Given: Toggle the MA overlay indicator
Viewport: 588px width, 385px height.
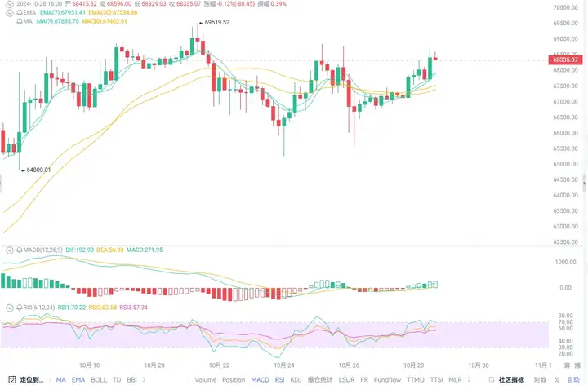Looking at the screenshot, I should tap(60, 380).
